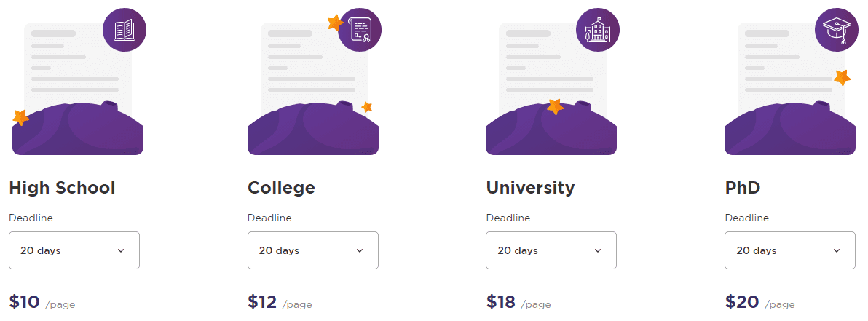Click the graduation cap icon above PhD
The height and width of the screenshot is (321, 868).
pos(837,30)
